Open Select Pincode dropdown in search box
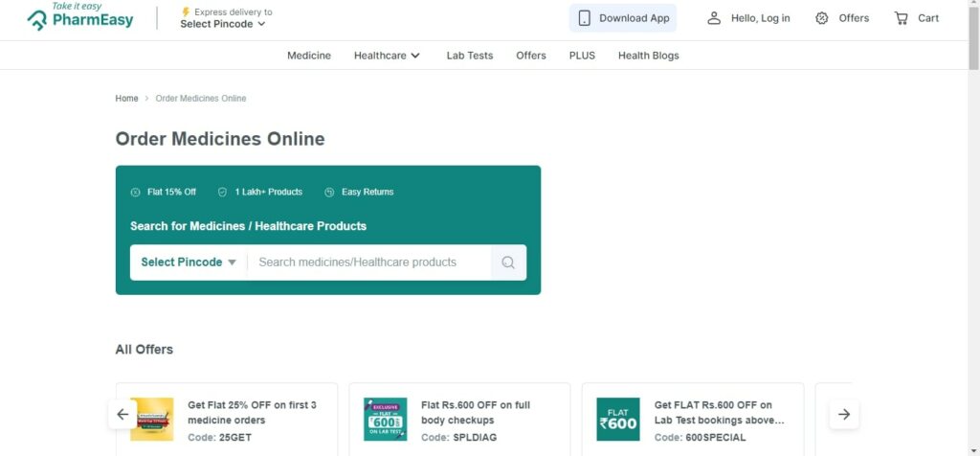The width and height of the screenshot is (980, 456). pyautogui.click(x=189, y=262)
